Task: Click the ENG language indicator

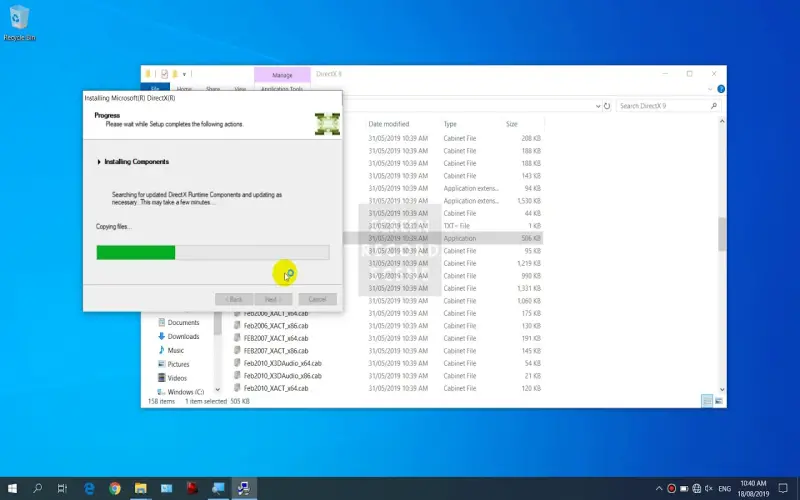Action: point(724,489)
